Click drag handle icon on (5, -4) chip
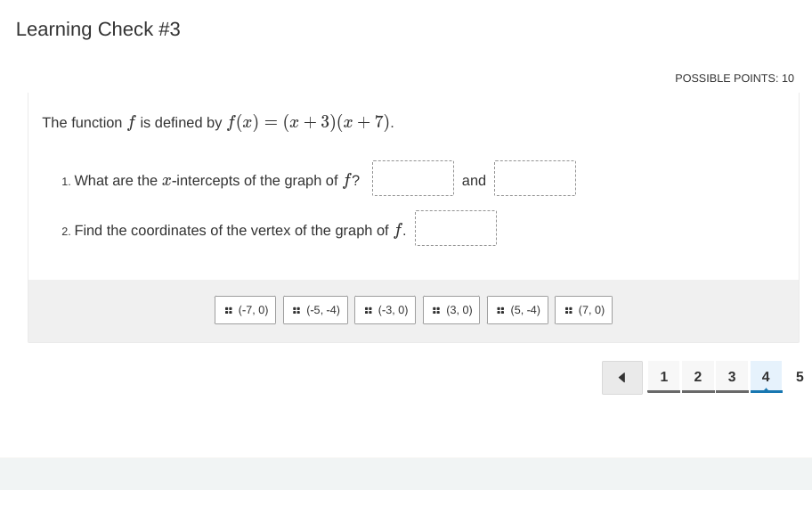Viewport: 812px width, 507px height. [x=500, y=310]
